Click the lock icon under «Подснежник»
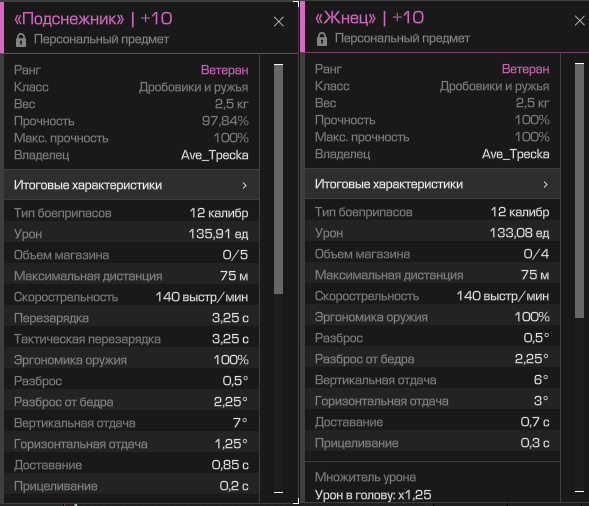The height and width of the screenshot is (506, 589). [x=21, y=40]
